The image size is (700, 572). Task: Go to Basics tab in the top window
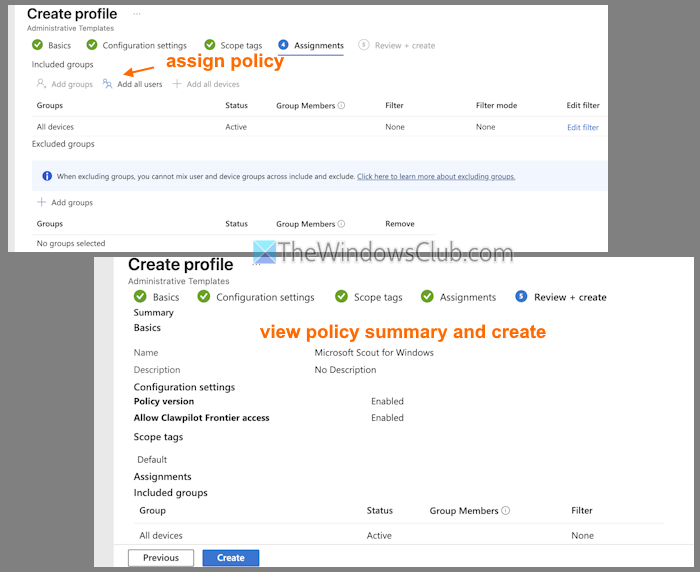[x=59, y=45]
